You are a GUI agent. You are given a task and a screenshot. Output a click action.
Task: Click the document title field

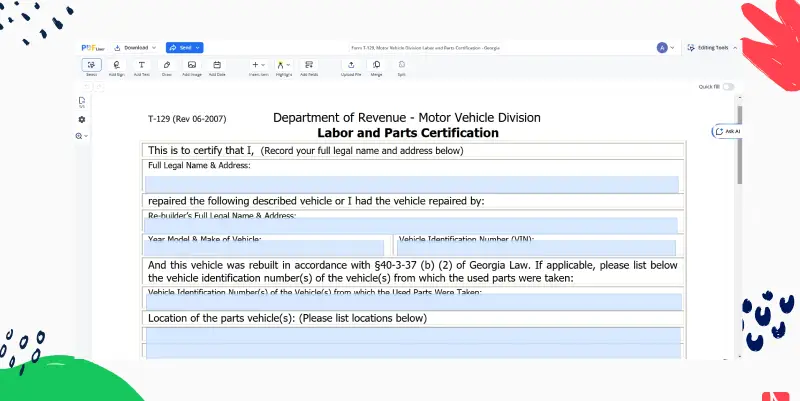click(426, 48)
